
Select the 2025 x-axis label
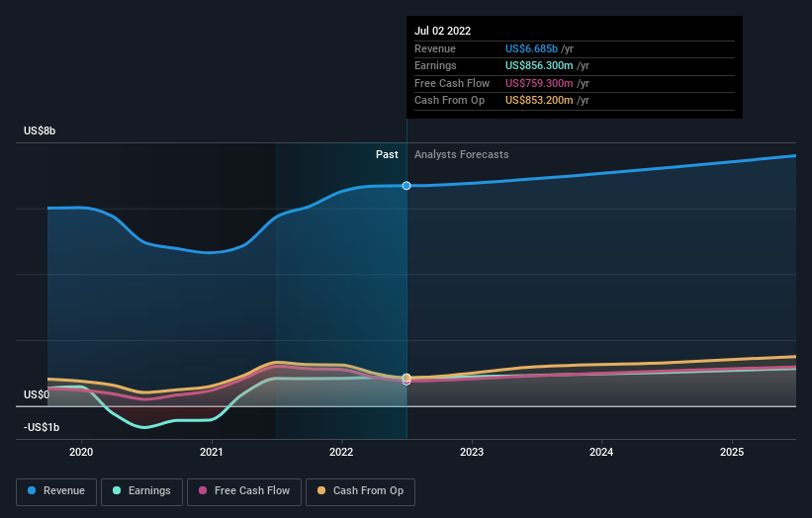coord(732,452)
